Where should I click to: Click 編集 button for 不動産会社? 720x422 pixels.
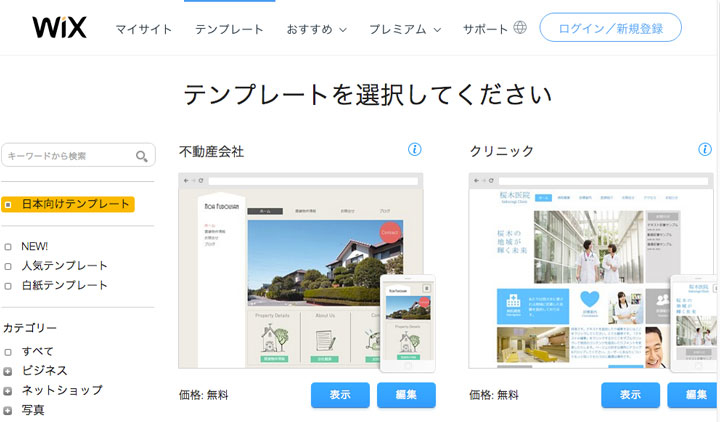point(406,395)
